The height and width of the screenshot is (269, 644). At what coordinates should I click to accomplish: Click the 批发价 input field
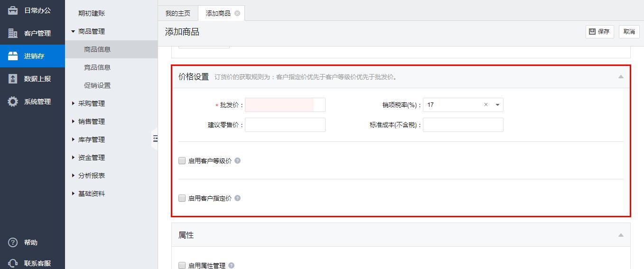[285, 105]
